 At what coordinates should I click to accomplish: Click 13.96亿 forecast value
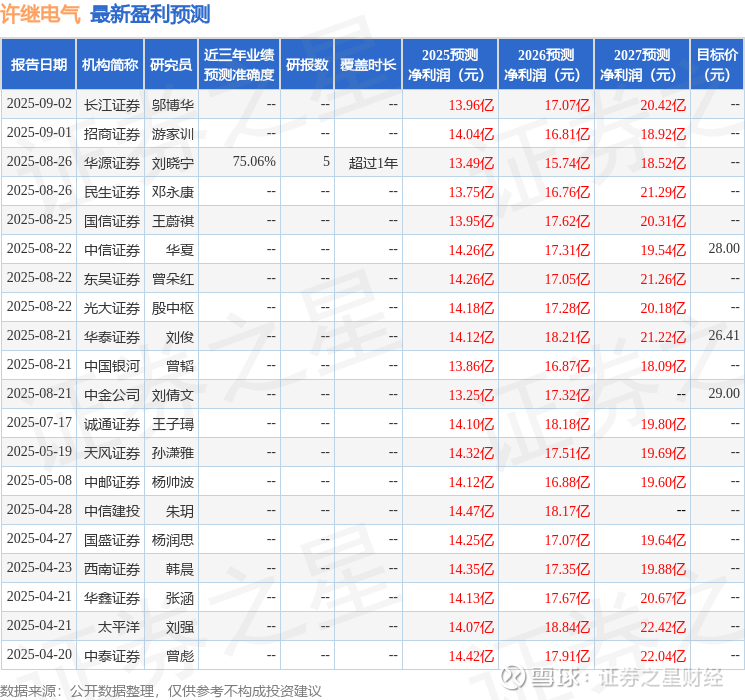pos(471,105)
